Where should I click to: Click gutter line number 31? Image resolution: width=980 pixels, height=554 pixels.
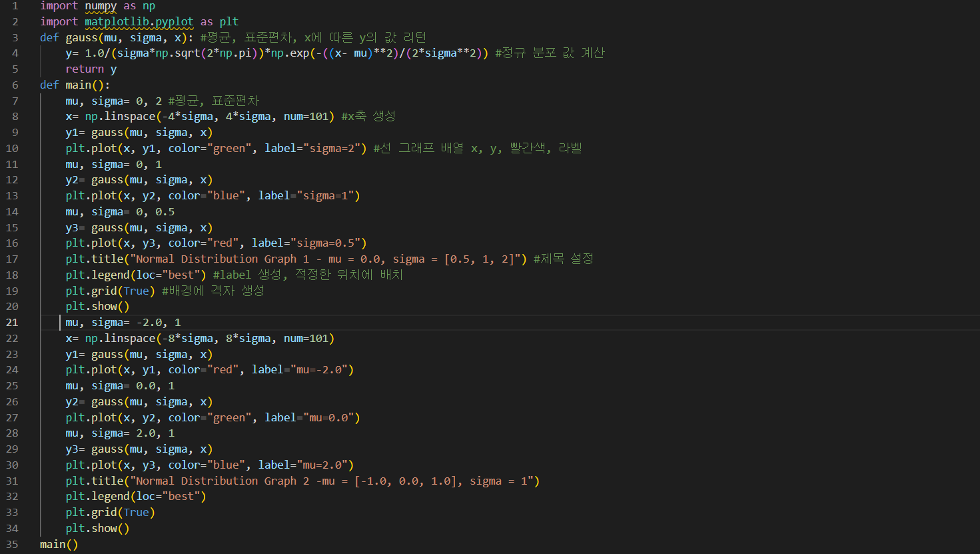click(x=13, y=481)
